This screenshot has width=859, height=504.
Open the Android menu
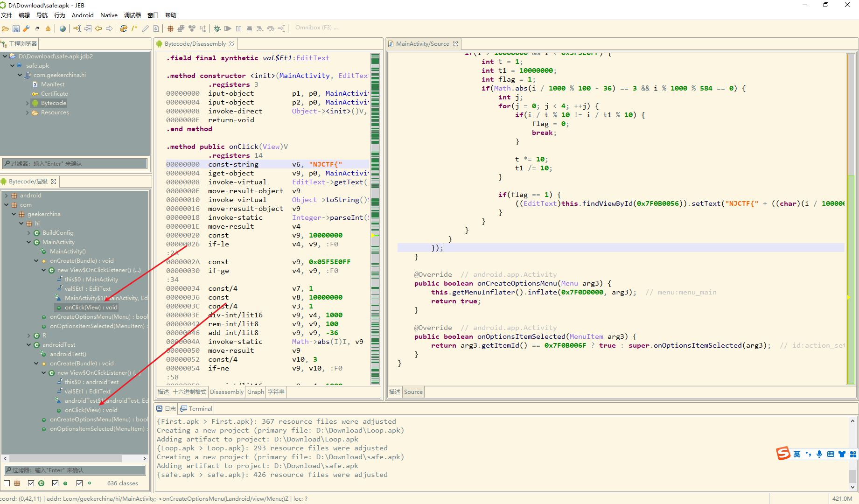click(83, 15)
